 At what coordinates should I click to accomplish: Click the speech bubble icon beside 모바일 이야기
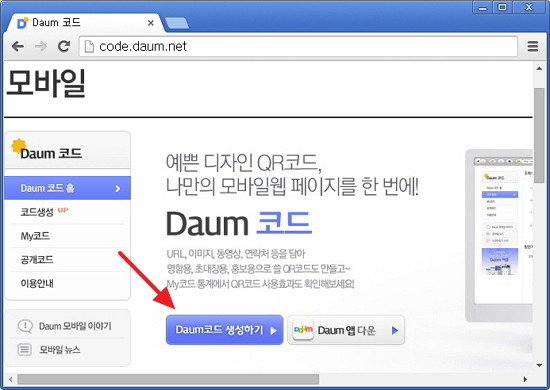coord(25,326)
